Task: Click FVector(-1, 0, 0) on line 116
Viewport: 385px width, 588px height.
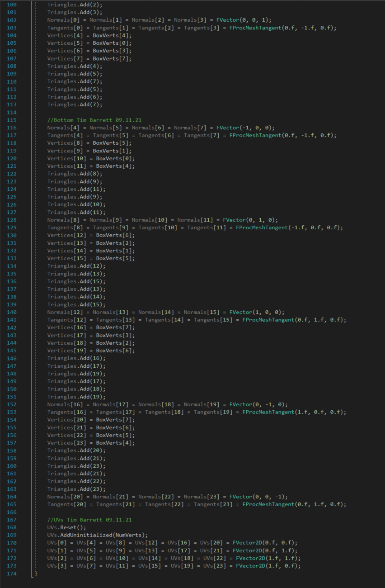Action: tap(245, 128)
